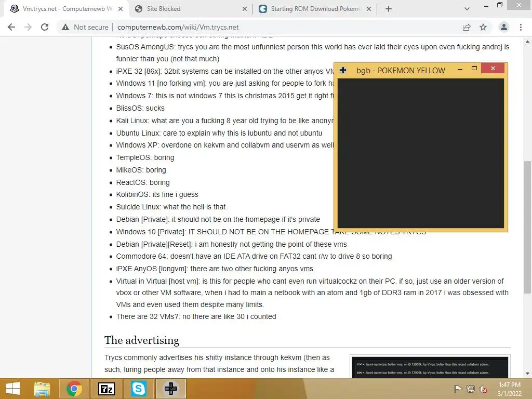Open the advertising screenshot thumbnail

[430, 367]
